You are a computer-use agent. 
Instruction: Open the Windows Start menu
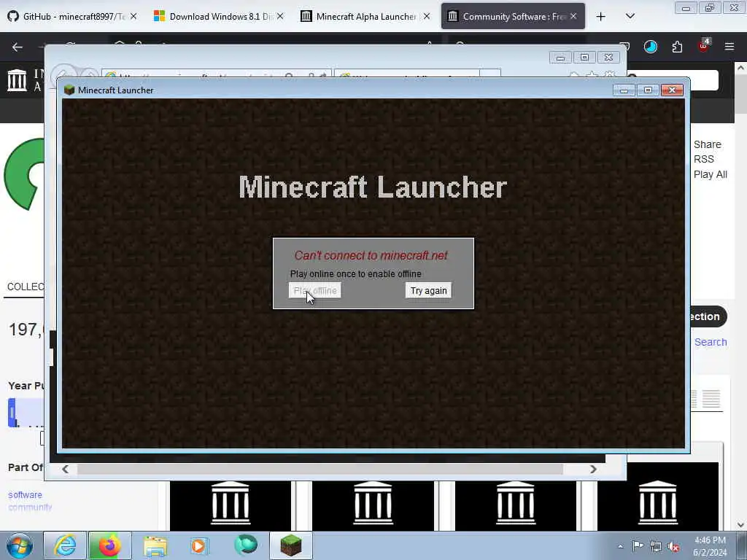click(x=20, y=545)
